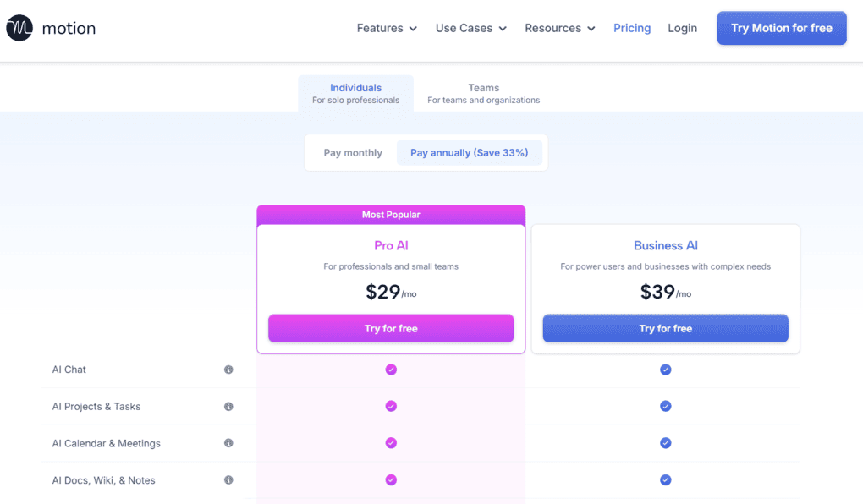This screenshot has height=504, width=863.
Task: Click the info icon for AI Docs, Wiki, & Notes
Action: click(x=228, y=479)
